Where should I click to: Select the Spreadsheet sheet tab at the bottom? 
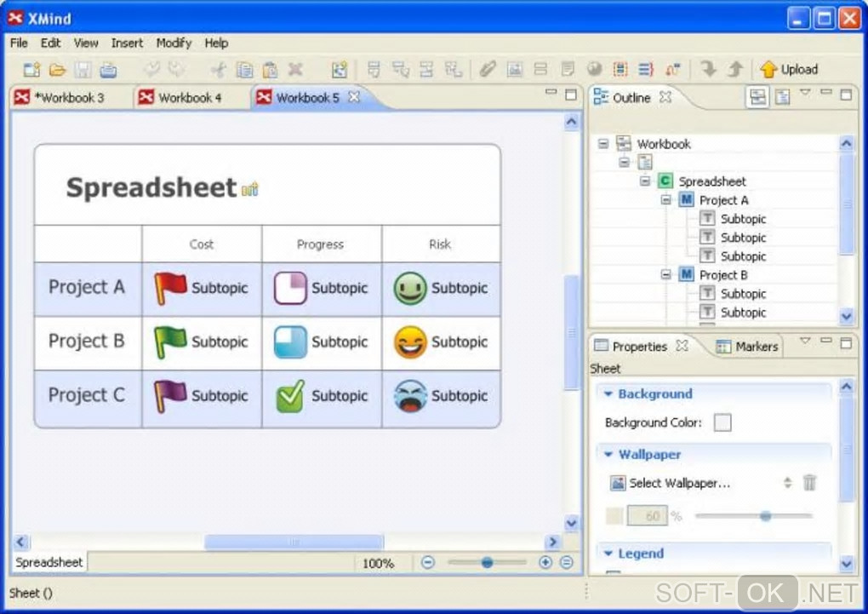[49, 562]
